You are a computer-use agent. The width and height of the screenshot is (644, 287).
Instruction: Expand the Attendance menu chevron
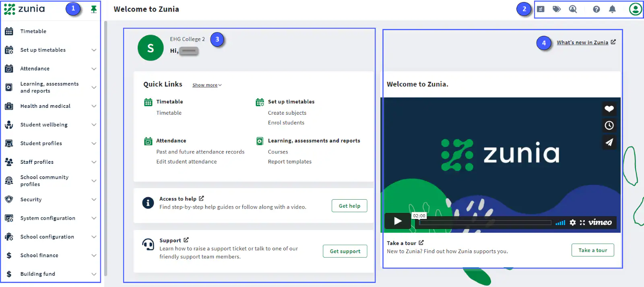(94, 69)
